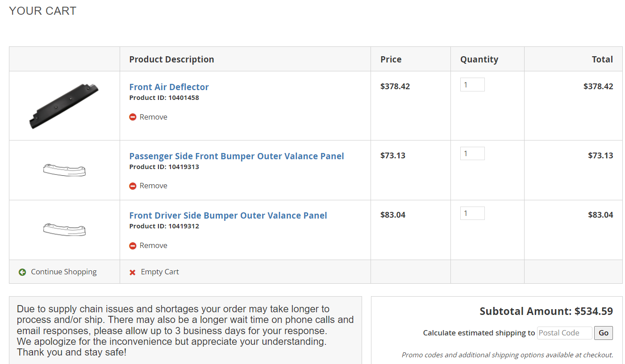Click the green Continue Shopping arrow icon
The width and height of the screenshot is (625, 364).
point(22,272)
